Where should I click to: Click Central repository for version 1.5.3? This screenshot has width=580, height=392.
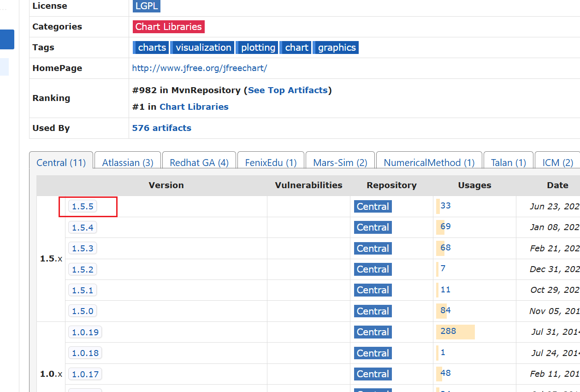coord(373,249)
